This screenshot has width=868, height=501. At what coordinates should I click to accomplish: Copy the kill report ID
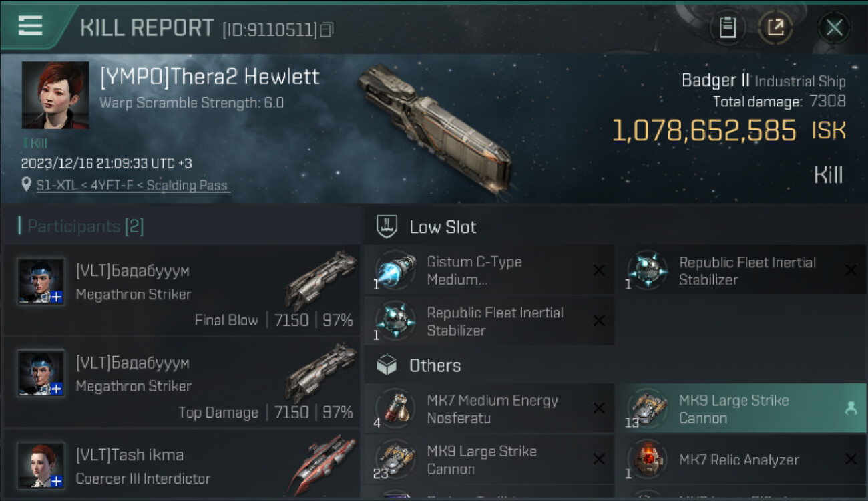(327, 29)
